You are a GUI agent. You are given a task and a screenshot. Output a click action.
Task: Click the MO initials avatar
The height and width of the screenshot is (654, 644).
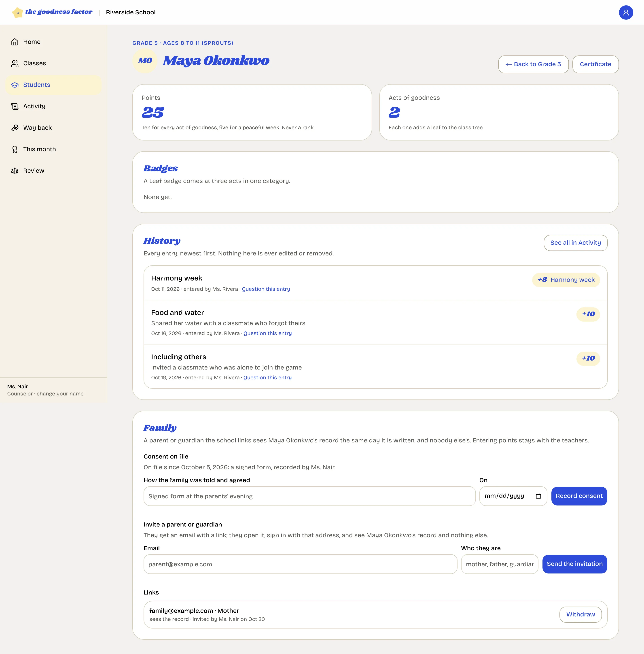pyautogui.click(x=145, y=61)
